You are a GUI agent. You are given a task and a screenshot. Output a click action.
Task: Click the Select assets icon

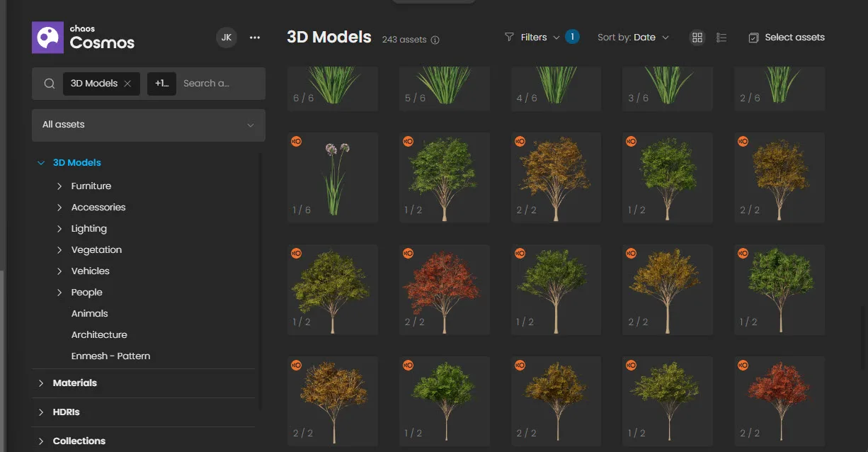753,37
